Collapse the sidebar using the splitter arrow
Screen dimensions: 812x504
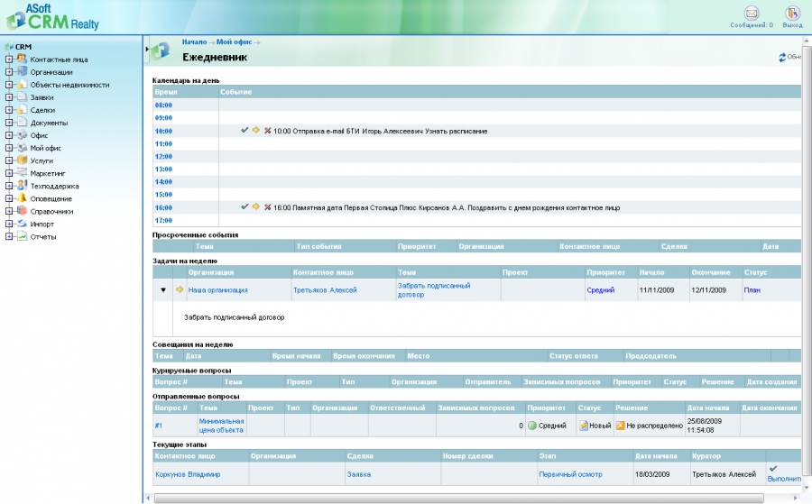pyautogui.click(x=146, y=47)
